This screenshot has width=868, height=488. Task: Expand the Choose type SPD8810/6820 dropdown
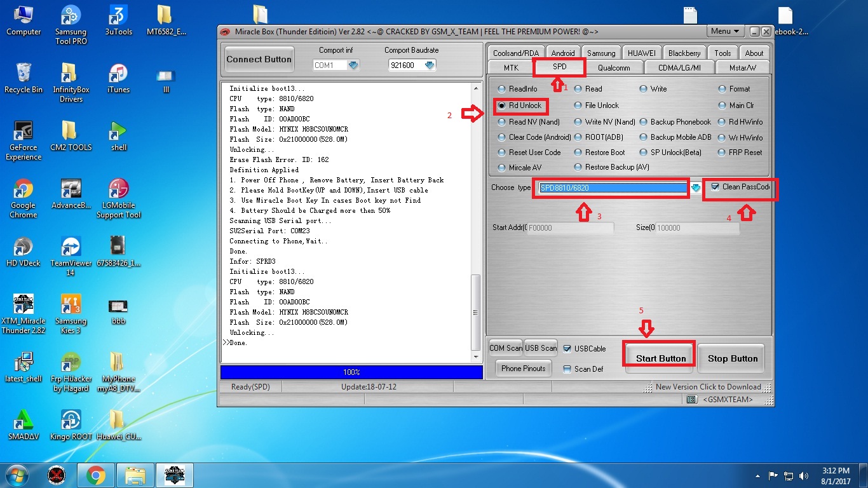696,187
